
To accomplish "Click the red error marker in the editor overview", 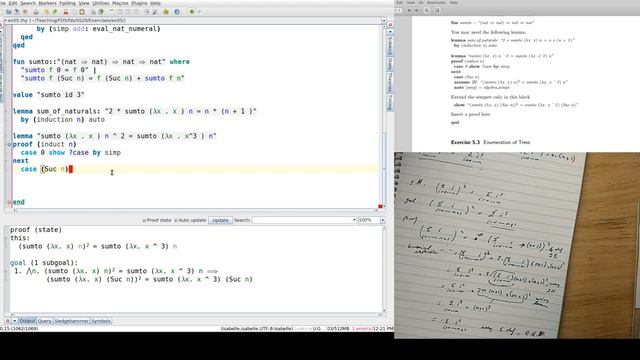I will 380,207.
